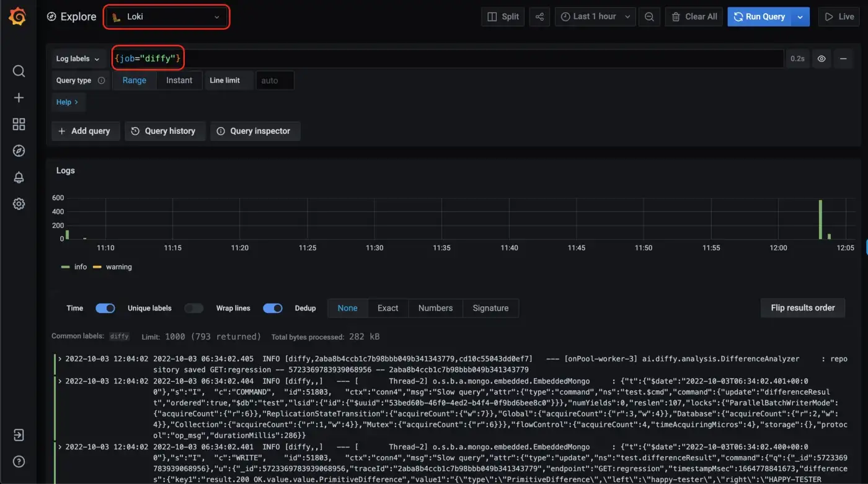Image resolution: width=868 pixels, height=484 pixels.
Task: Enable the Unique labels switch
Action: [x=193, y=308]
